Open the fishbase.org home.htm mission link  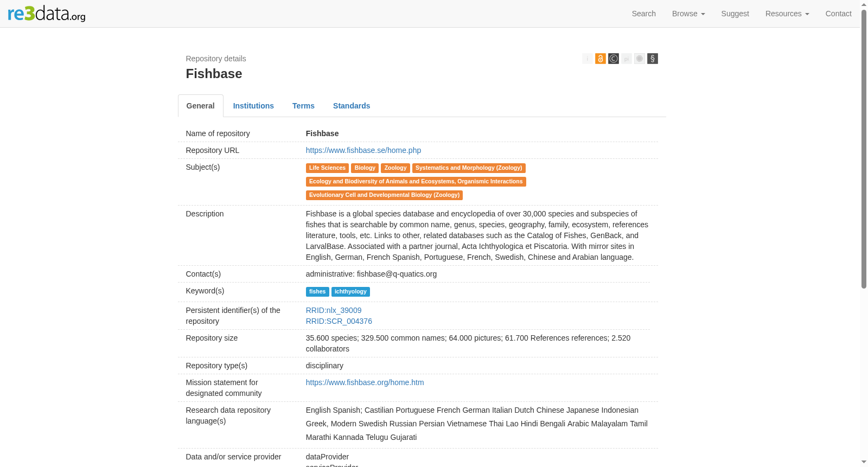click(365, 382)
